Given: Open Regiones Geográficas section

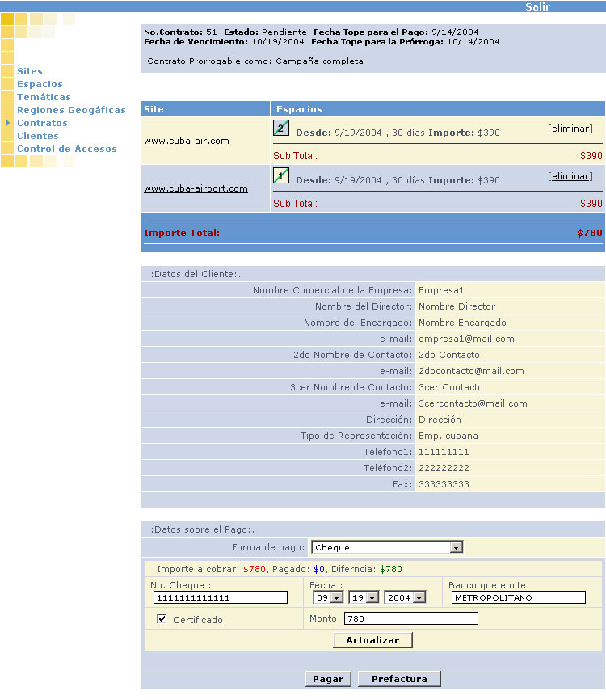Looking at the screenshot, I should (71, 110).
